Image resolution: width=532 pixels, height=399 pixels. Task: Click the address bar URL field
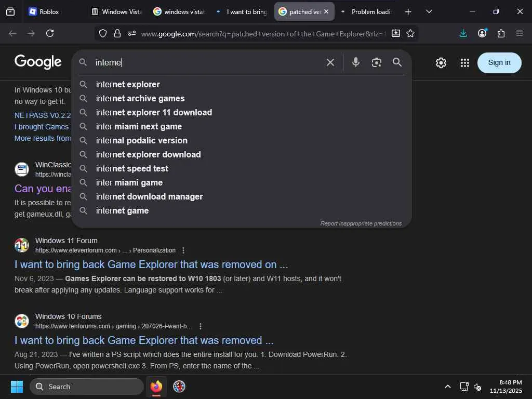pyautogui.click(x=263, y=34)
